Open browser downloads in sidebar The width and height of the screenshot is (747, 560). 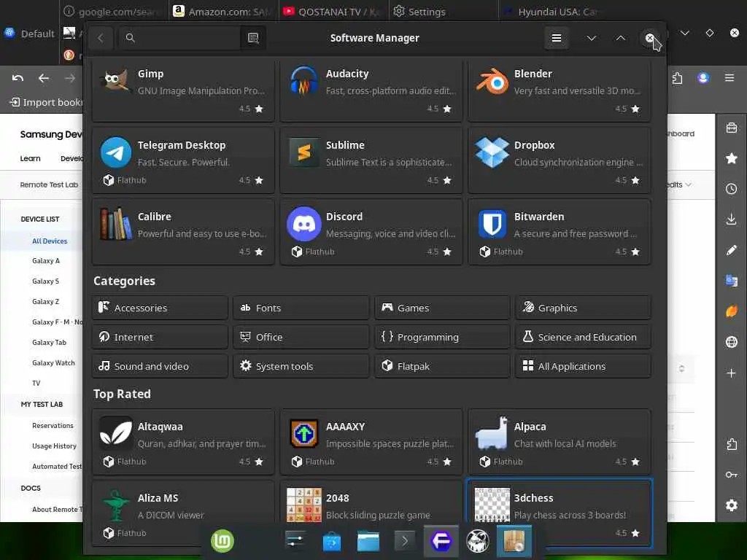tap(731, 219)
